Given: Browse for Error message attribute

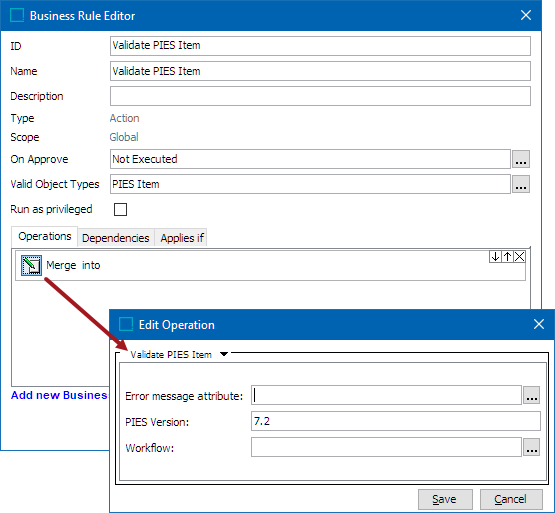Looking at the screenshot, I should [531, 395].
